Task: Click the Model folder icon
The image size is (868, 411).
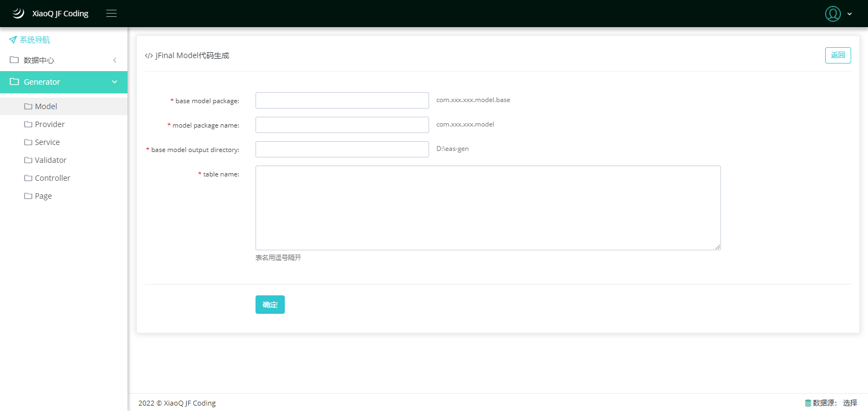Action: [28, 106]
